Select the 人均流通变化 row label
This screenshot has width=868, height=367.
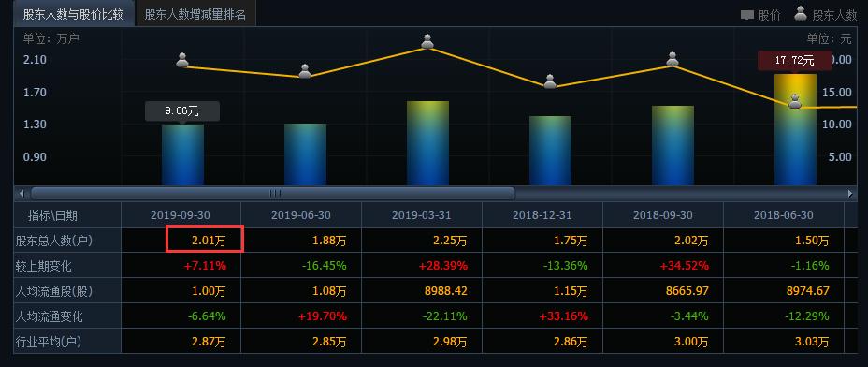click(49, 317)
